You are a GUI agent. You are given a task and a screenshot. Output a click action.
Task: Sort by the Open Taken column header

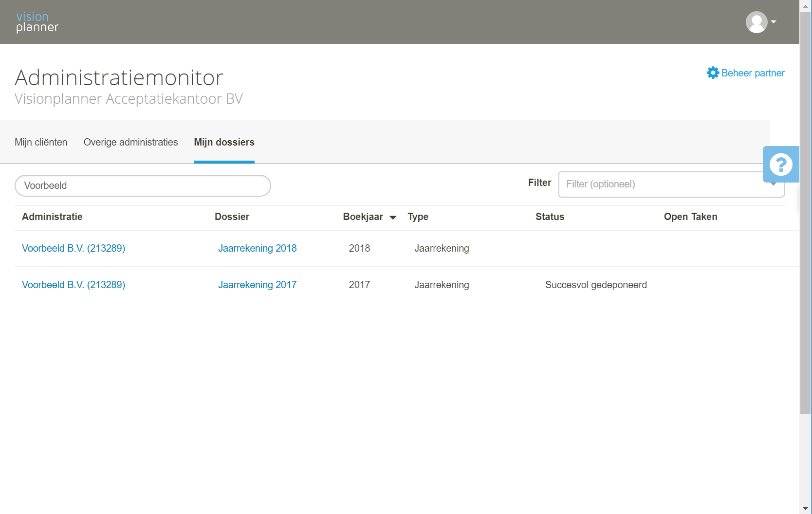pos(690,217)
